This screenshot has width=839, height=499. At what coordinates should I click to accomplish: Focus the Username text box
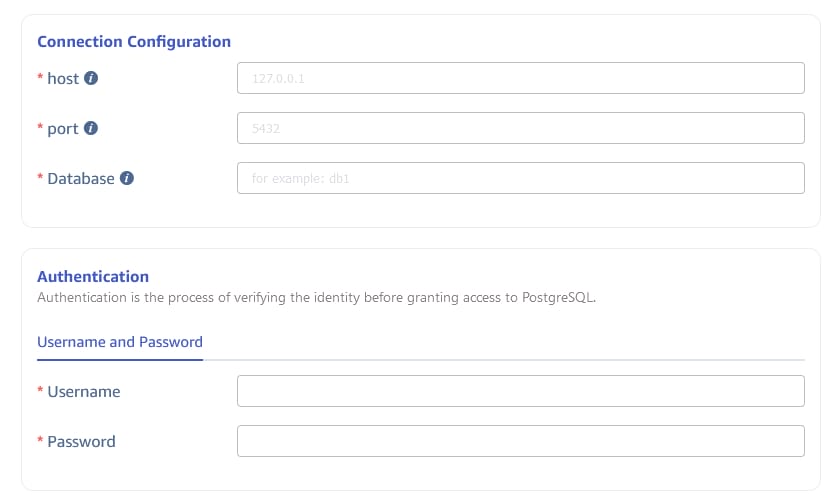tap(520, 391)
